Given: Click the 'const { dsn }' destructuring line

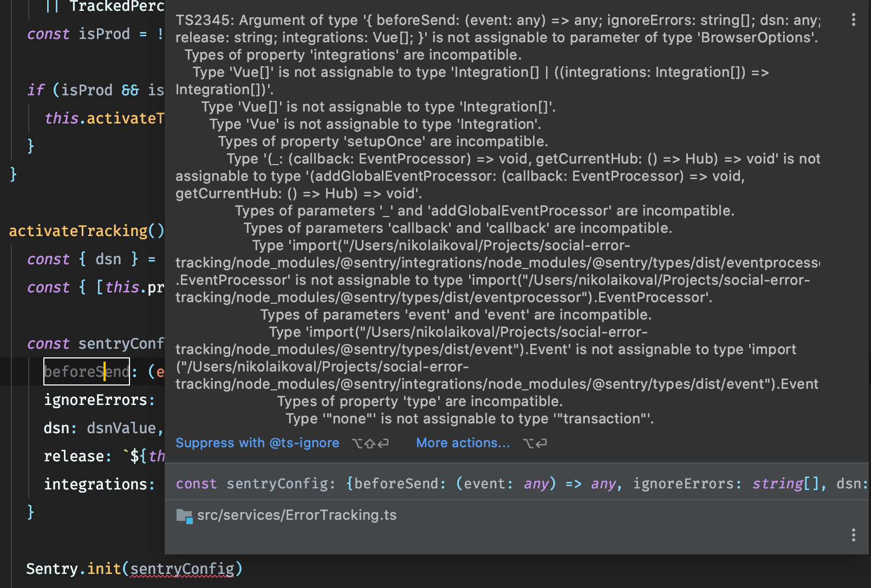Looking at the screenshot, I should (x=92, y=259).
